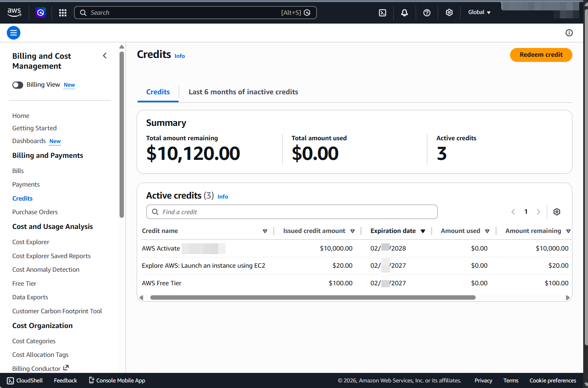Image resolution: width=588 pixels, height=388 pixels.
Task: Open Payments in sidebar
Action: click(x=26, y=185)
